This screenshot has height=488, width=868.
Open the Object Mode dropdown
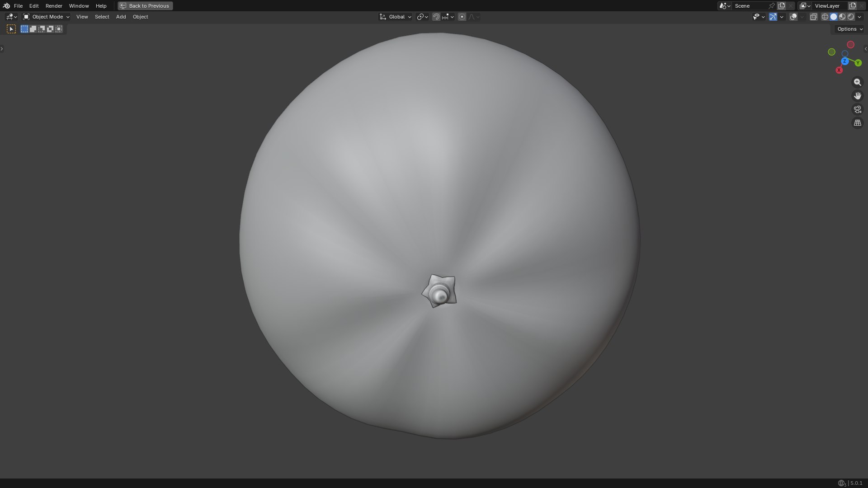[x=46, y=17]
